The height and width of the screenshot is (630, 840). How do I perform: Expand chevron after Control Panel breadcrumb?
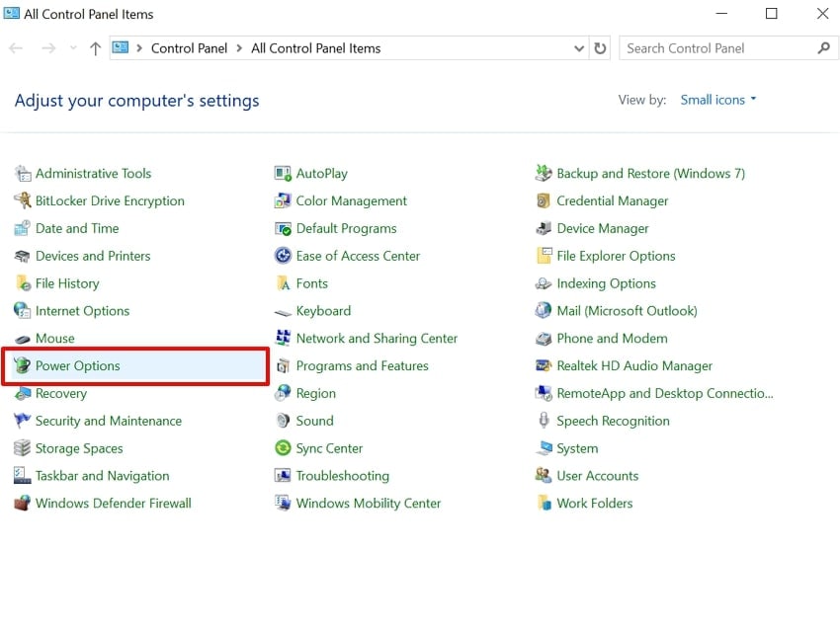coord(239,48)
